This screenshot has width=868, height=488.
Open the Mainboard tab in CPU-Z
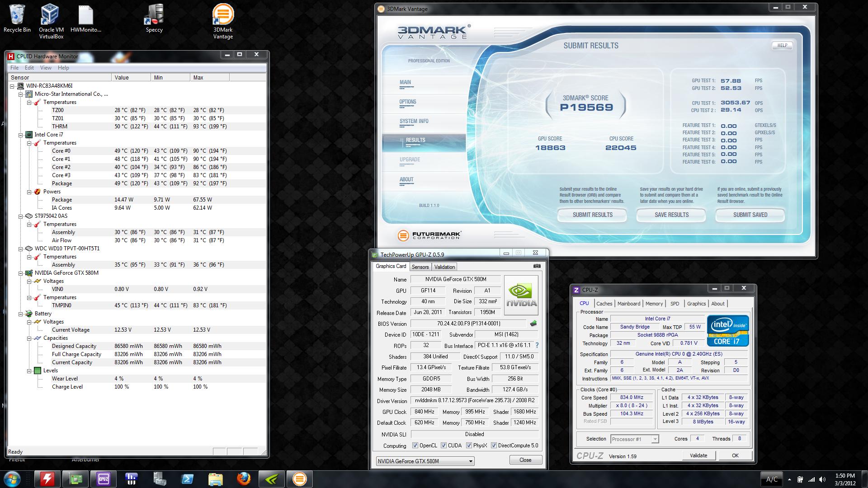point(629,304)
